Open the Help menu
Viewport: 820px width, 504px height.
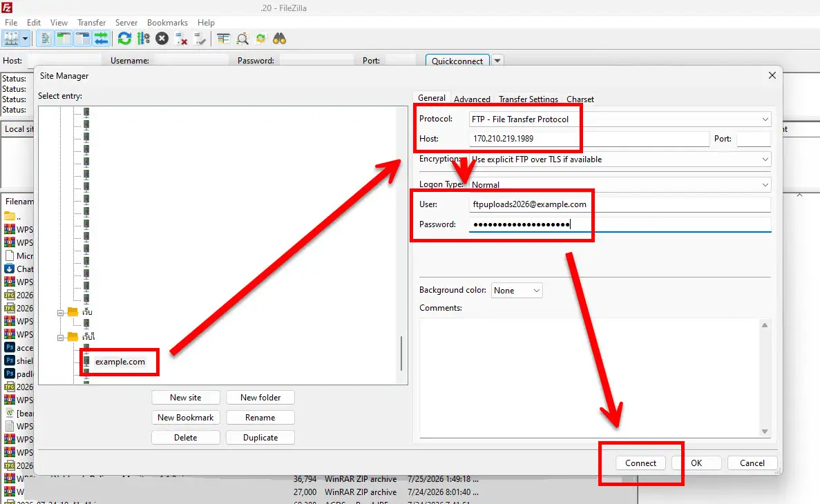[x=206, y=23]
